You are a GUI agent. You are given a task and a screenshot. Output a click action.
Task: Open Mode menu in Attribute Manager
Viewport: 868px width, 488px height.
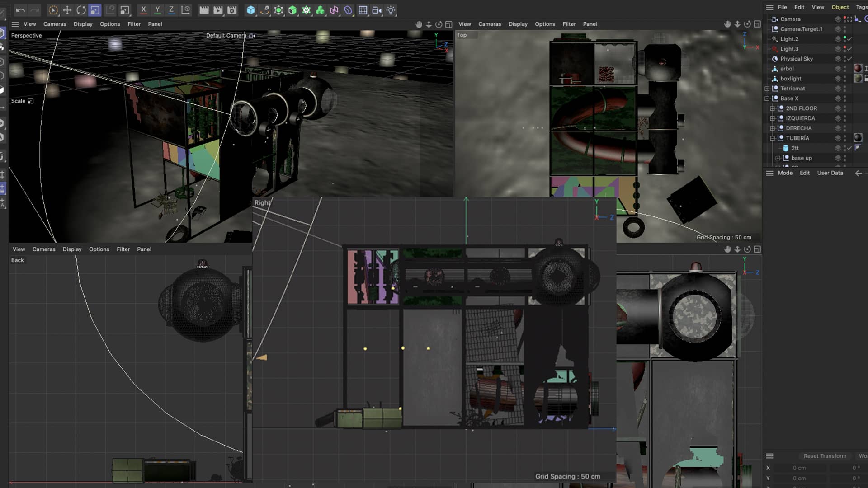[x=785, y=173]
